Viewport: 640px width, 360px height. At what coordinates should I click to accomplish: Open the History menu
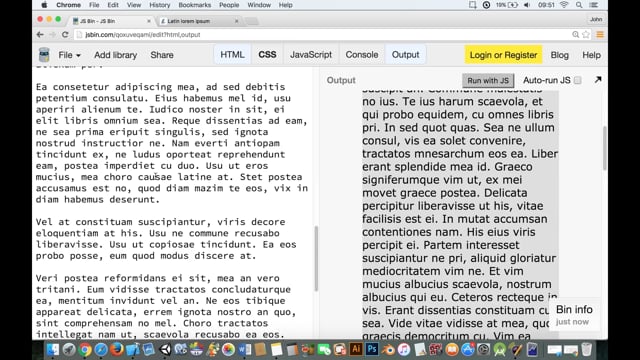click(160, 5)
